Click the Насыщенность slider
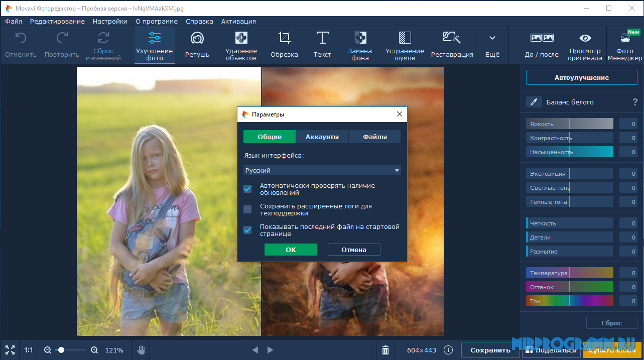 [570, 152]
